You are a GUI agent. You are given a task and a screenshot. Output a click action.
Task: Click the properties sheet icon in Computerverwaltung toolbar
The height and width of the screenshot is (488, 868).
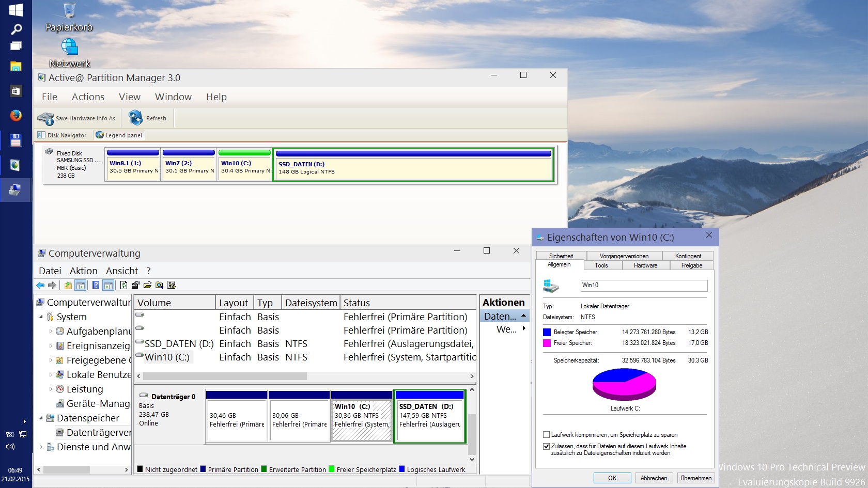point(135,285)
